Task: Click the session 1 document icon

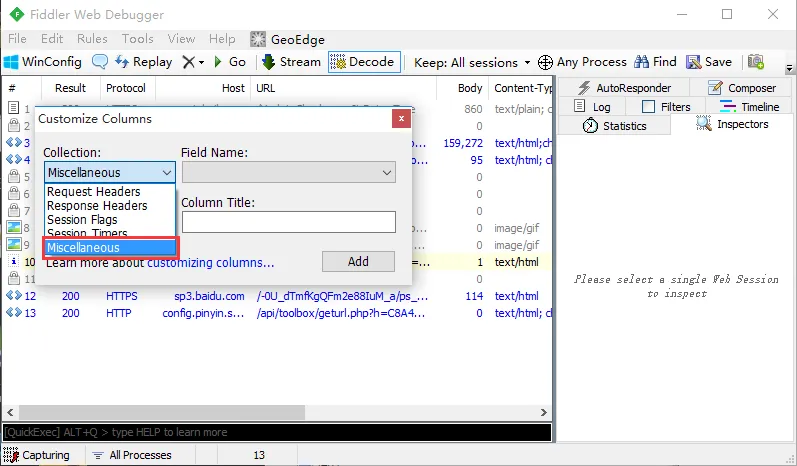Action: (x=14, y=108)
